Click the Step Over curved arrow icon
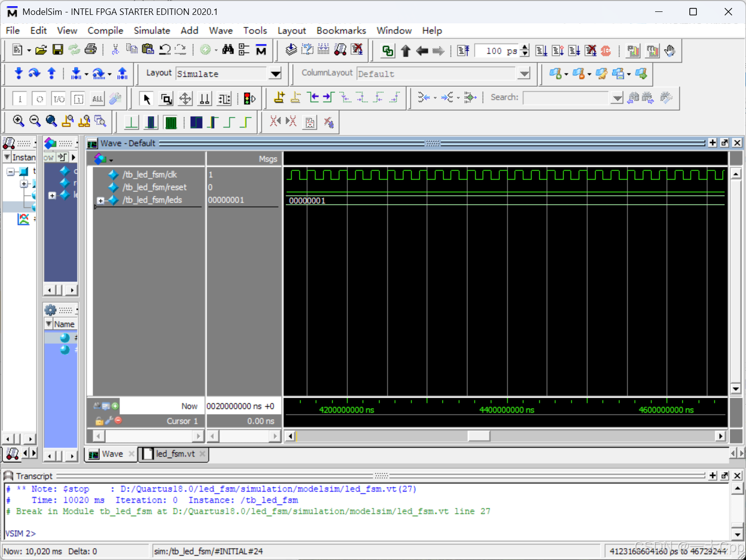The image size is (746, 560). tap(34, 73)
